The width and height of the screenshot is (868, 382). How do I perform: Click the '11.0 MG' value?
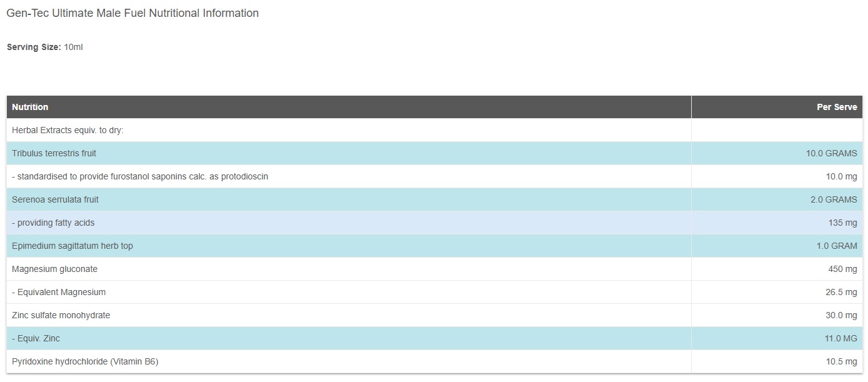click(x=841, y=338)
